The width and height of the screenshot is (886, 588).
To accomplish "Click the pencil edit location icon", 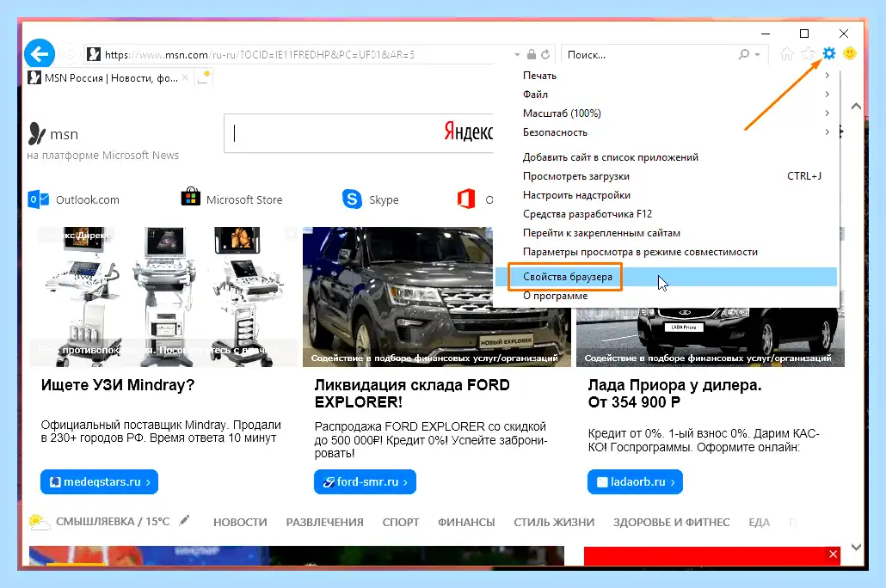I will click(x=184, y=520).
